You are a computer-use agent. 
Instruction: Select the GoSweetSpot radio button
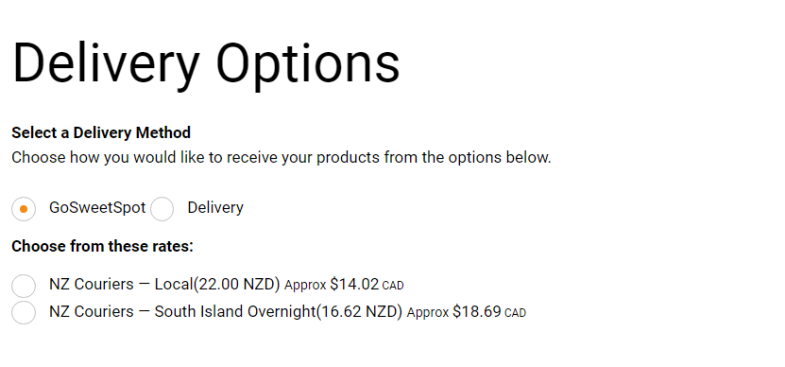point(24,209)
